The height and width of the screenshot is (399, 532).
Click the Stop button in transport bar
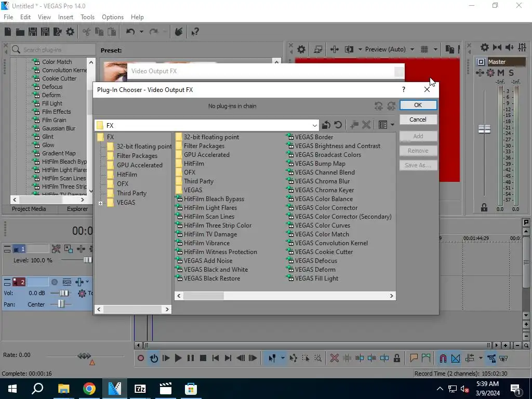click(x=203, y=358)
